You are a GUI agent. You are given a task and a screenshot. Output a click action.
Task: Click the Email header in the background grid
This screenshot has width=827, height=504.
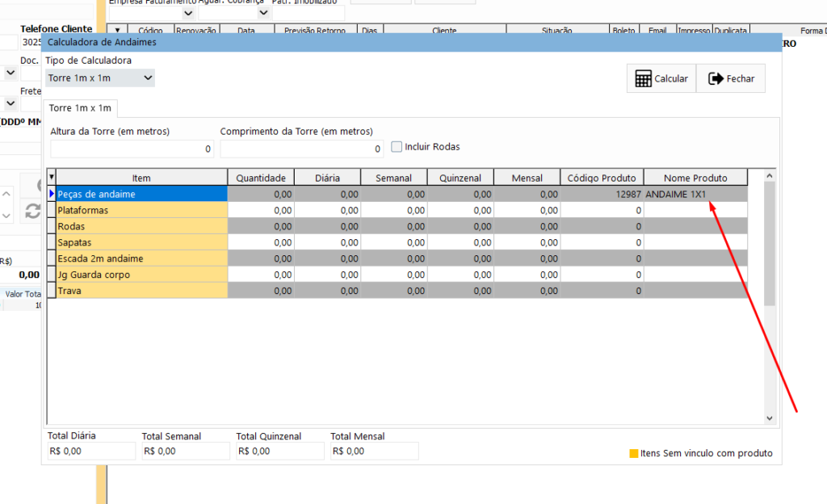point(657,31)
